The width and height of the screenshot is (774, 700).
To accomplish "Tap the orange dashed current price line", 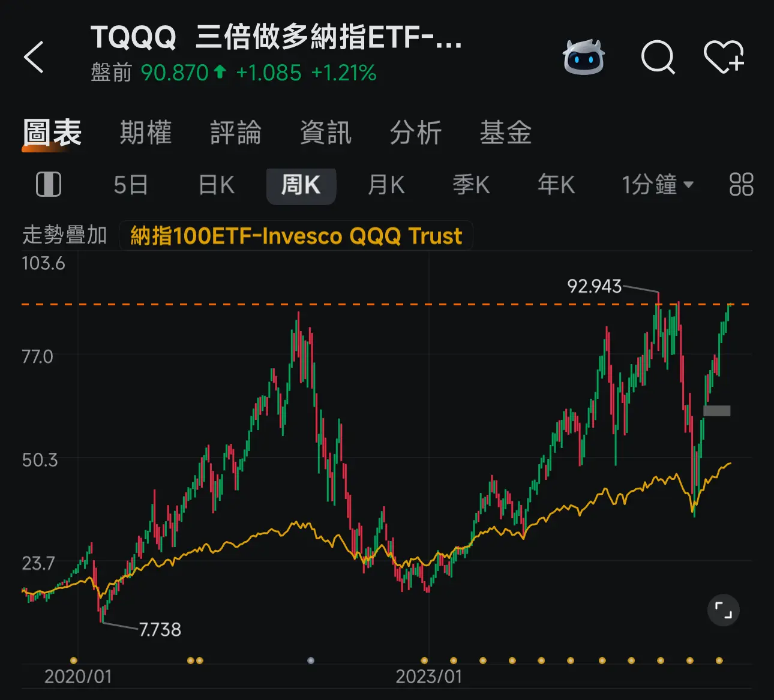I will [386, 305].
